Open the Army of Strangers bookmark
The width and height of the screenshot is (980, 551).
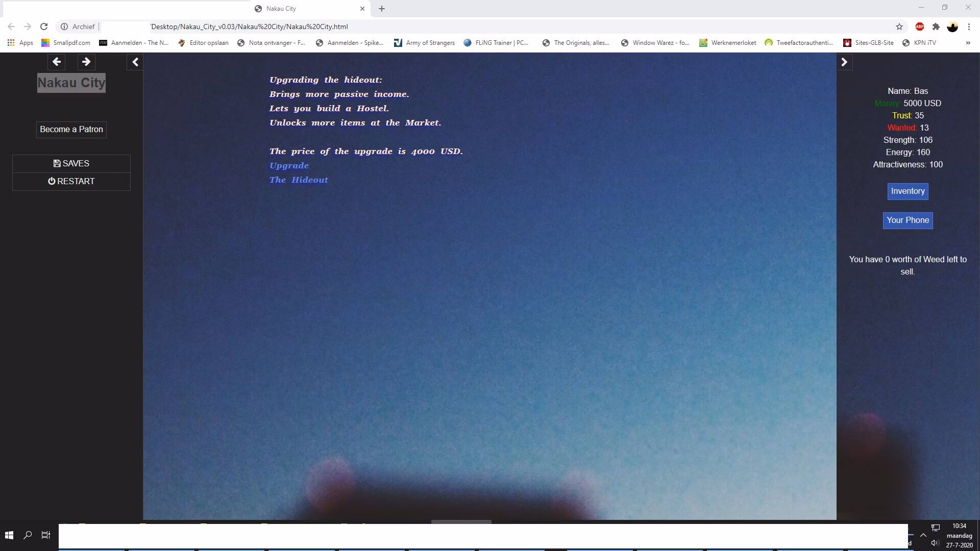pyautogui.click(x=424, y=43)
